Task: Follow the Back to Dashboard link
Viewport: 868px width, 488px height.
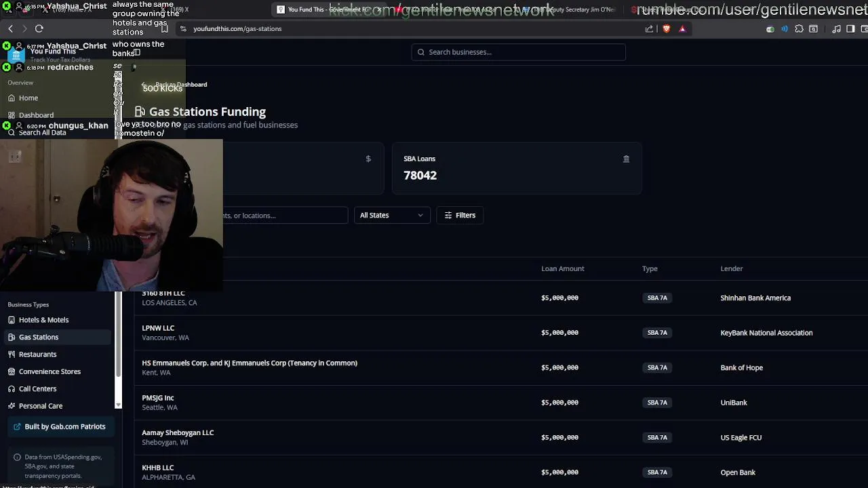Action: pos(175,85)
